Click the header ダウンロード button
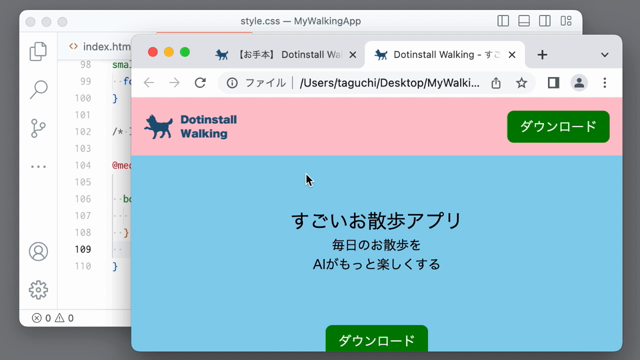Image resolution: width=640 pixels, height=360 pixels. [x=558, y=127]
